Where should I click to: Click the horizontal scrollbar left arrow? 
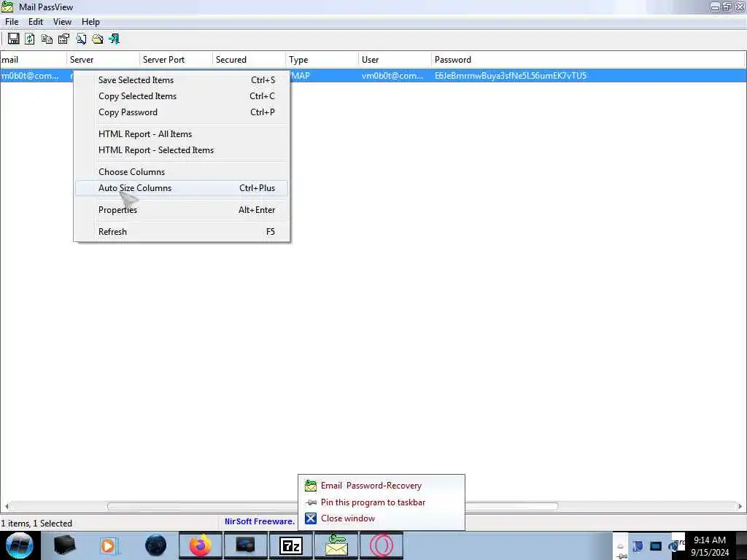pos(7,506)
